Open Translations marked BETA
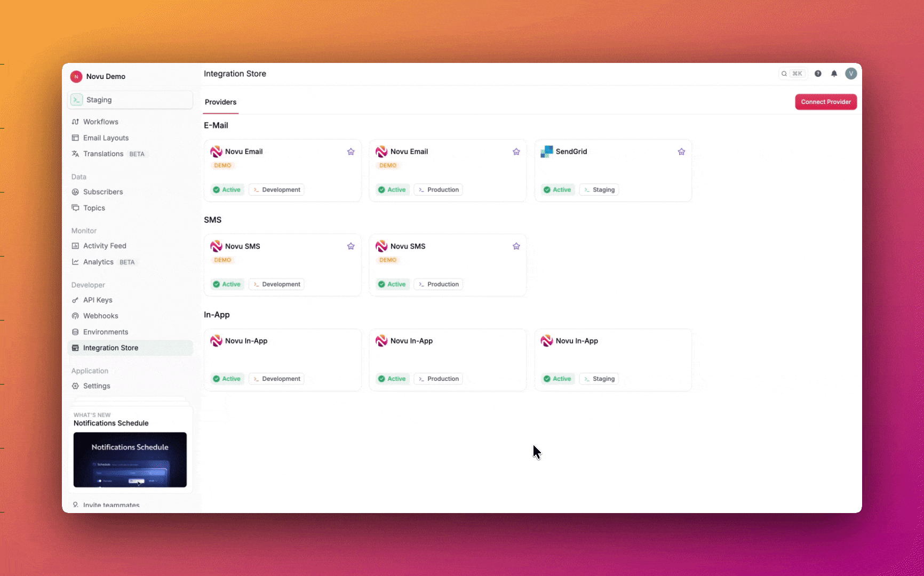 coord(103,154)
